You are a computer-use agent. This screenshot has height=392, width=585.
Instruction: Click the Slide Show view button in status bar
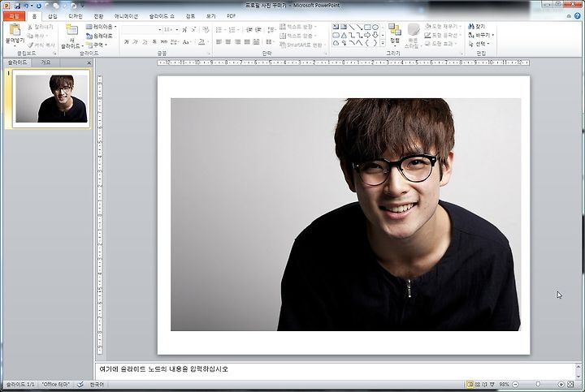click(492, 384)
